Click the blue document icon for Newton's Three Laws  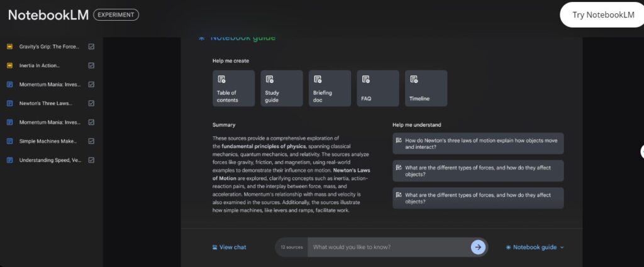pyautogui.click(x=10, y=104)
